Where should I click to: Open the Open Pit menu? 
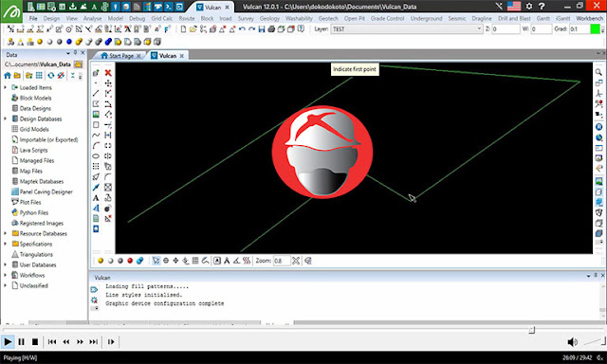pyautogui.click(x=354, y=18)
